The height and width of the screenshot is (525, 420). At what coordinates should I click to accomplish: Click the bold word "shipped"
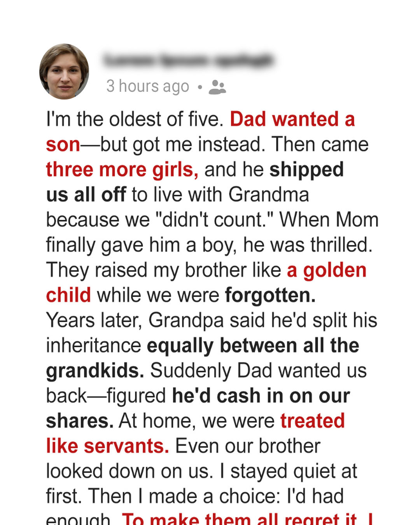pos(306,170)
